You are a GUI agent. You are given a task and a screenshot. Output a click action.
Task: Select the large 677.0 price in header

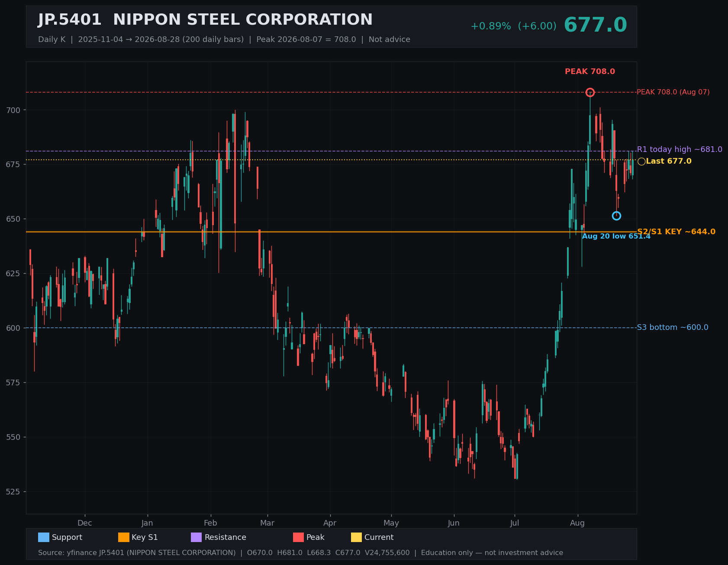click(595, 25)
